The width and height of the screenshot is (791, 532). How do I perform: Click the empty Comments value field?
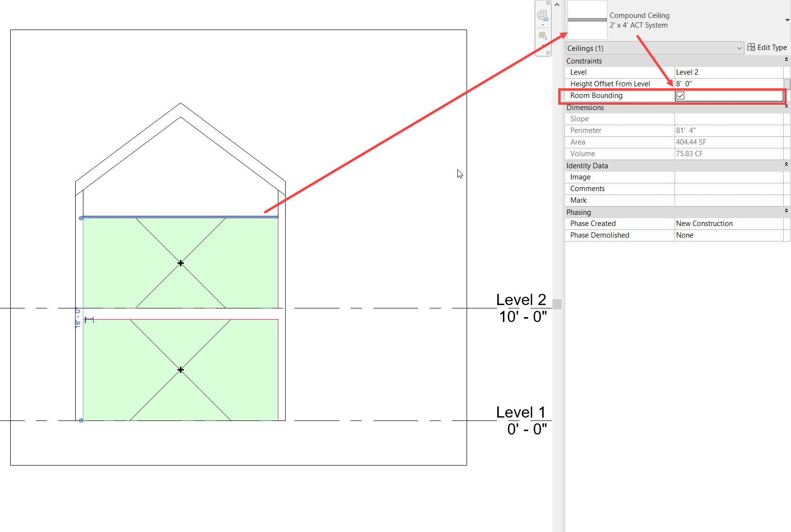pyautogui.click(x=729, y=189)
